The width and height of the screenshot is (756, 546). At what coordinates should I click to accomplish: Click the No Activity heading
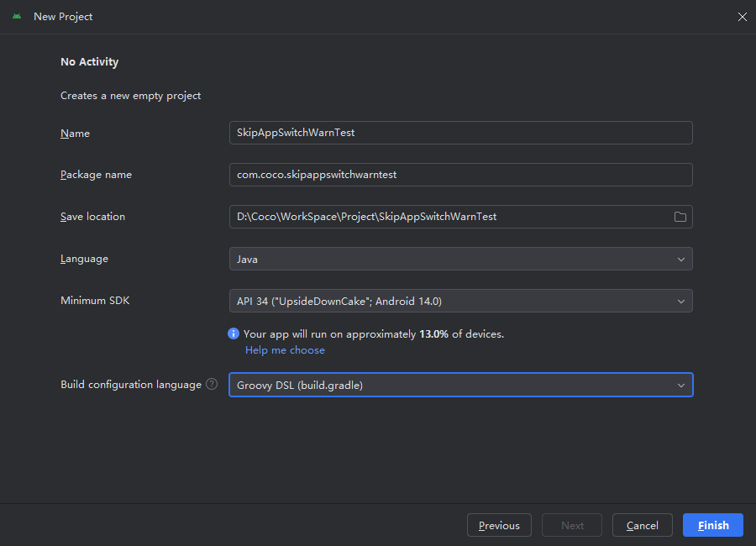pos(90,61)
